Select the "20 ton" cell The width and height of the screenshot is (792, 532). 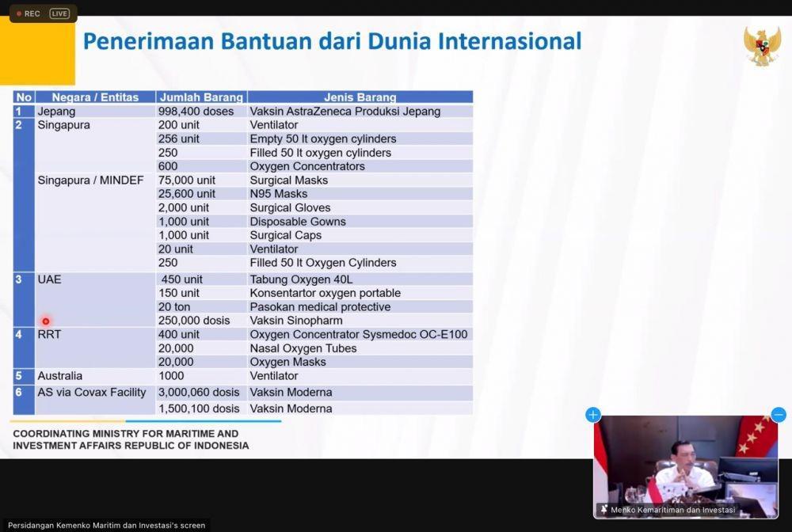click(x=201, y=307)
